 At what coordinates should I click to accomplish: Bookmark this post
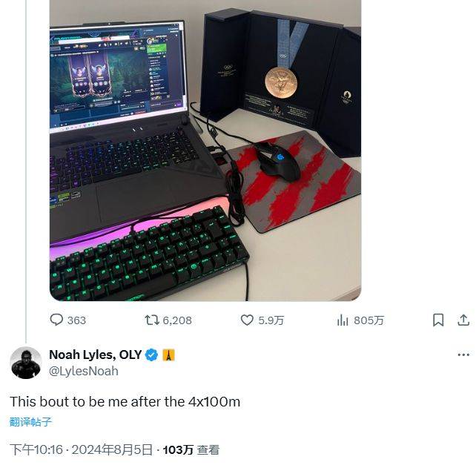coord(438,320)
